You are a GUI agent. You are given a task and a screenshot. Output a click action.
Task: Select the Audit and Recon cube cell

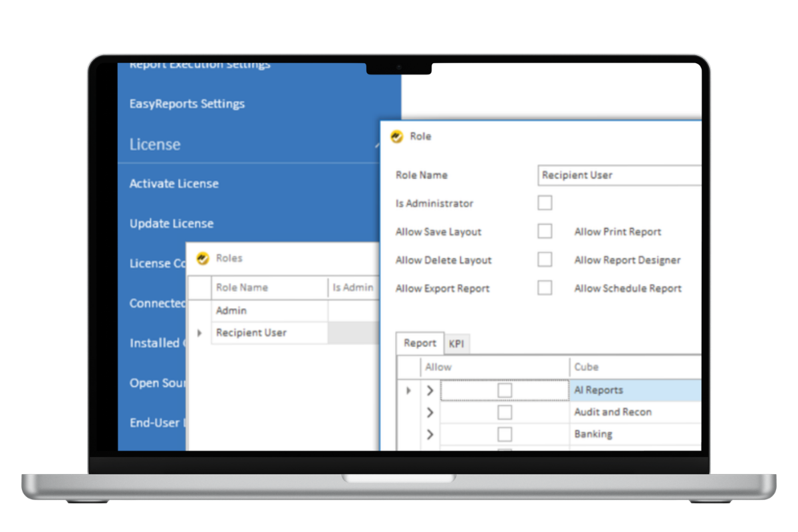pyautogui.click(x=636, y=412)
